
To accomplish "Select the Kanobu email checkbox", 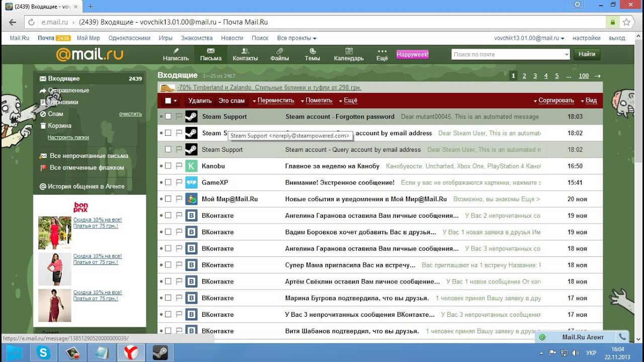I will pyautogui.click(x=168, y=166).
